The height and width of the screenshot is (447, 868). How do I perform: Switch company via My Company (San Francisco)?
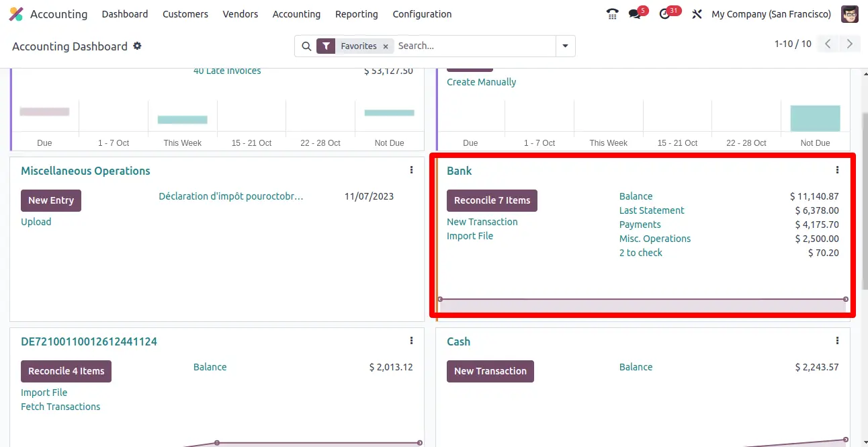(x=771, y=14)
